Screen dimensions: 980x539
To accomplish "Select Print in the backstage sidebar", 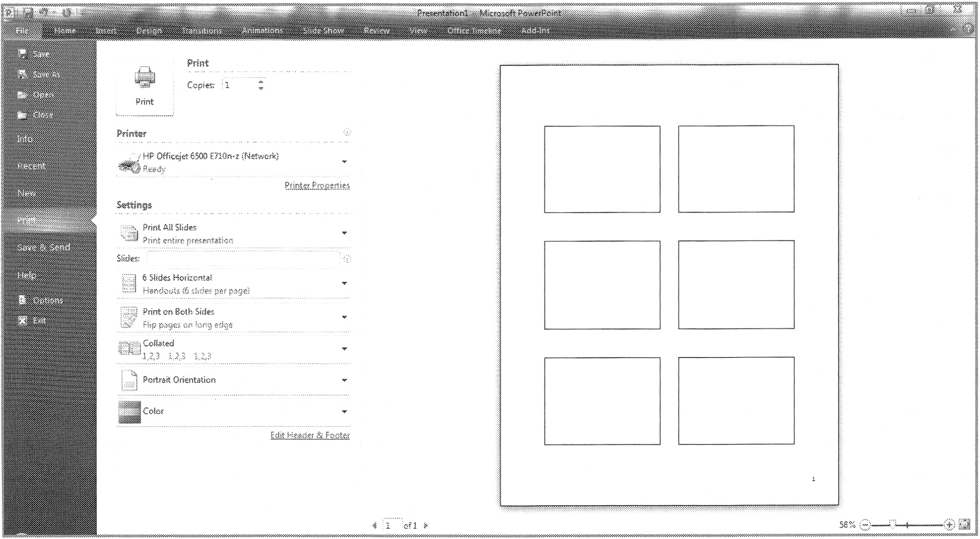I will click(49, 220).
